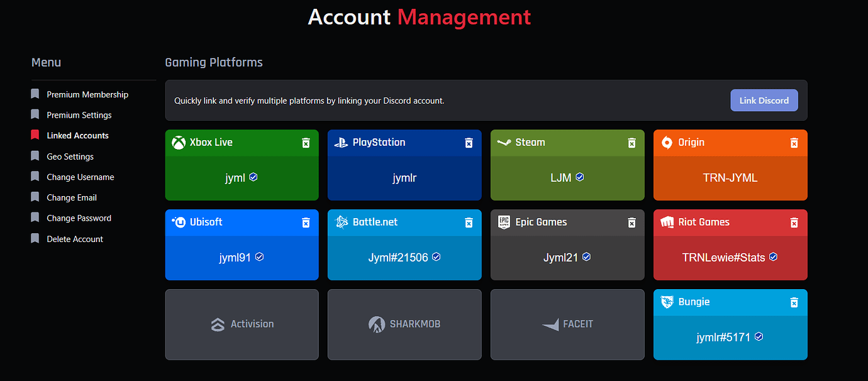Link a FACEIT account

click(567, 324)
